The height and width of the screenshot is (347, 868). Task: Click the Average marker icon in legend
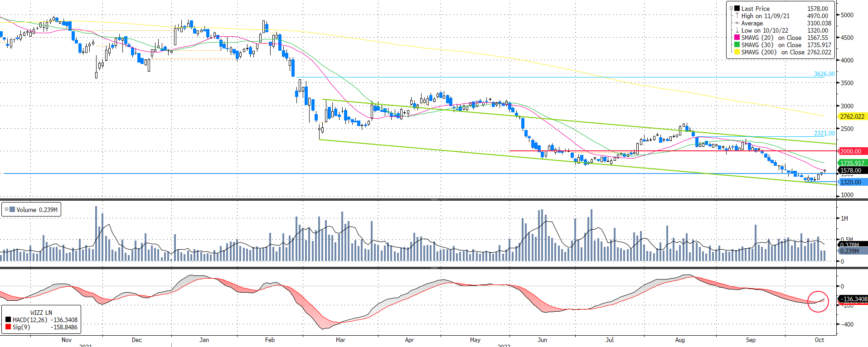737,23
